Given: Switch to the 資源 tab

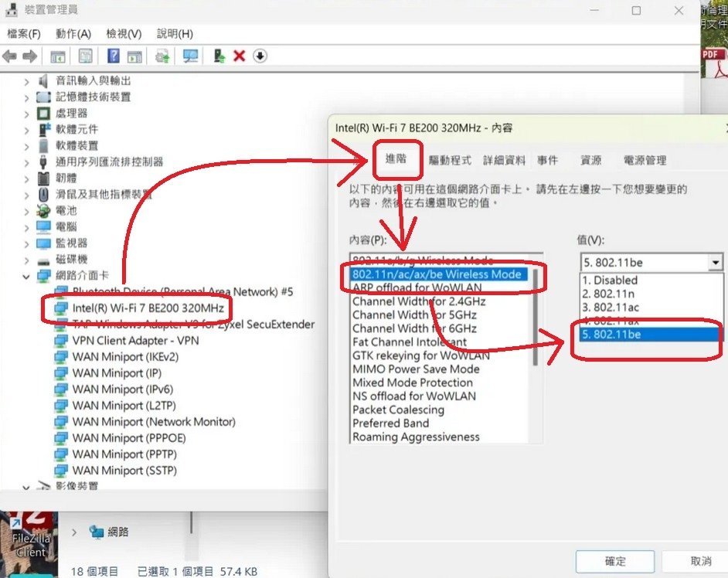Looking at the screenshot, I should [591, 161].
